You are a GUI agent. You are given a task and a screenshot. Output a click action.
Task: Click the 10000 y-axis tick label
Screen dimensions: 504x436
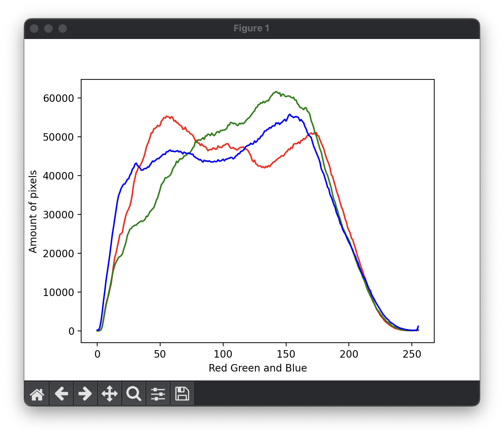tap(59, 292)
